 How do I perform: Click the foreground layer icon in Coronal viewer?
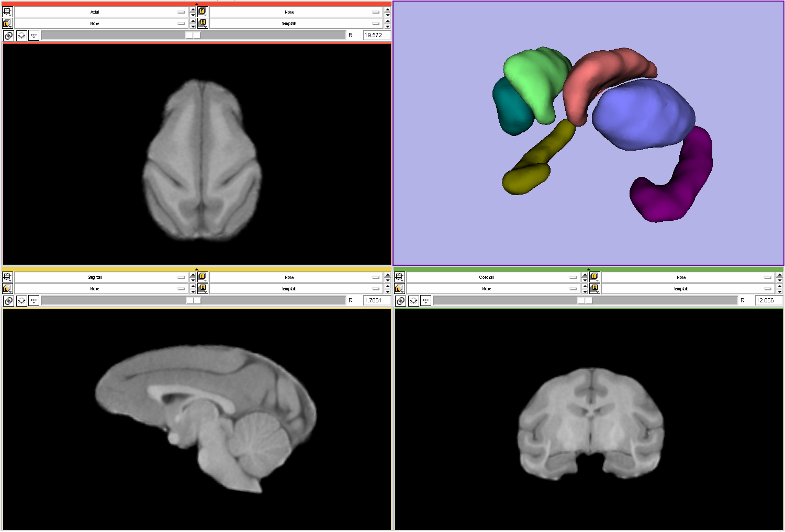click(595, 277)
